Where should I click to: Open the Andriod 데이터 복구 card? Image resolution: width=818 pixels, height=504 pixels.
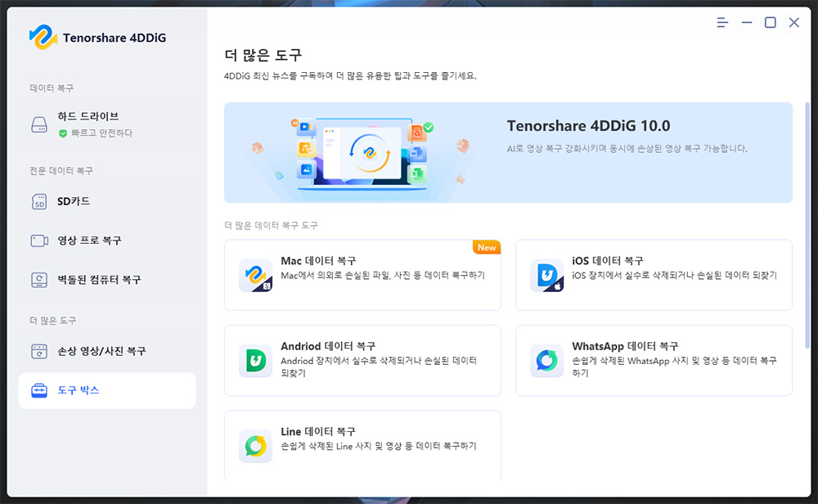coord(362,361)
